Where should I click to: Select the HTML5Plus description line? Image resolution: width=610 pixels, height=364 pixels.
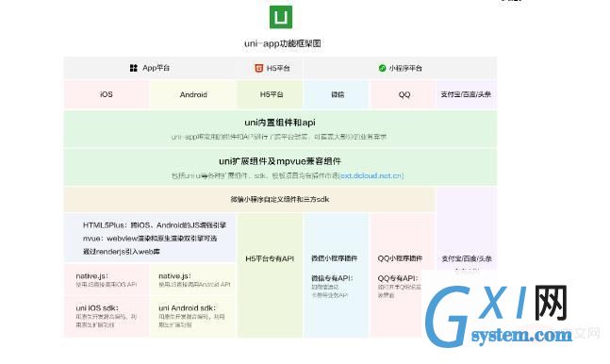(x=155, y=225)
